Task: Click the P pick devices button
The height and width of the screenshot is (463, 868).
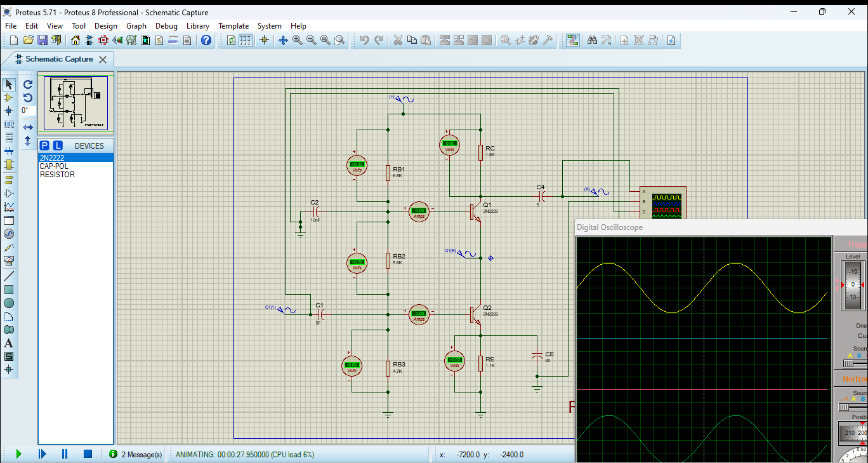Action: click(x=44, y=145)
